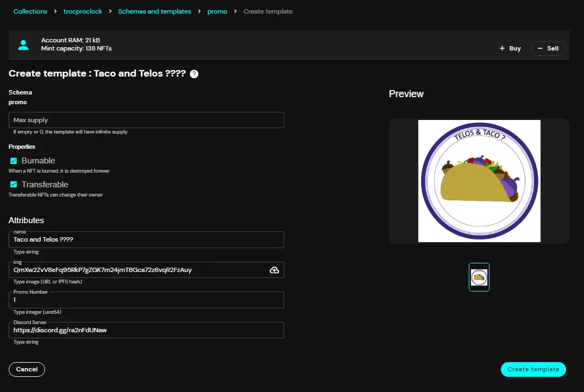Click the Schema label text

point(20,92)
